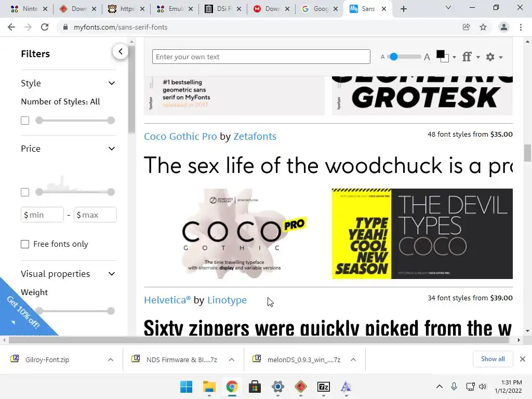
Task: Open the taskbar clock and date
Action: [508, 387]
